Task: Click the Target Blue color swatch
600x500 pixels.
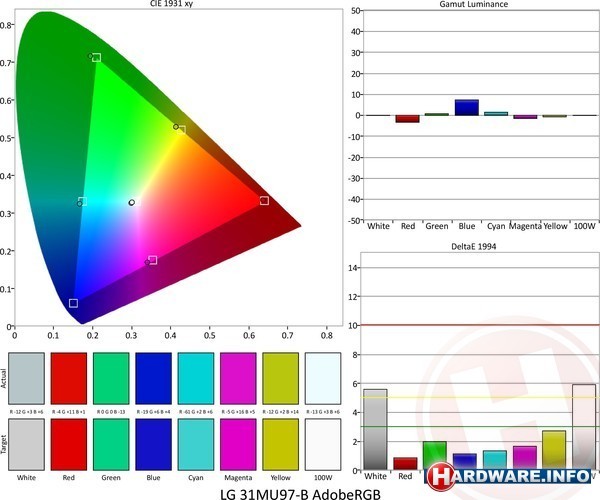Action: pyautogui.click(x=153, y=445)
